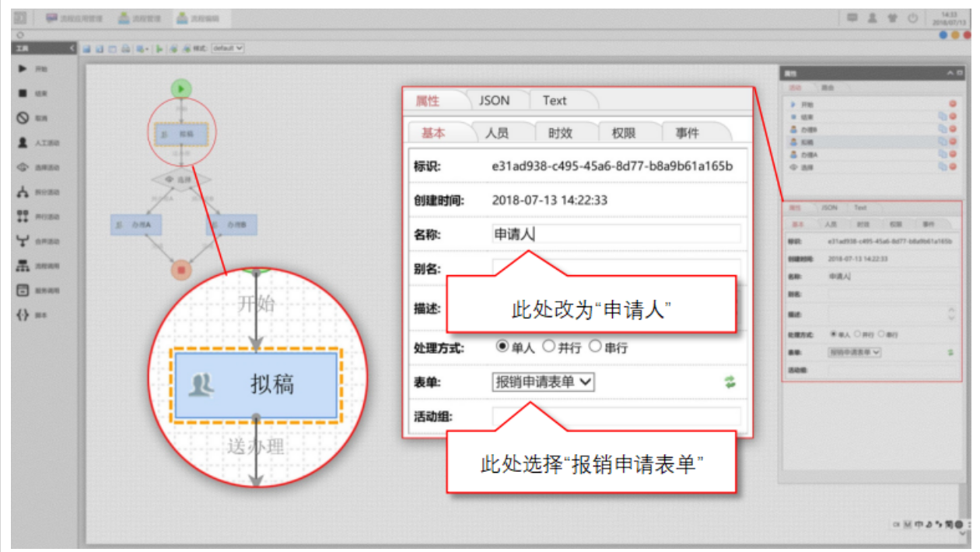Open the 样式 default style dropdown
This screenshot has height=552, width=980.
[228, 48]
